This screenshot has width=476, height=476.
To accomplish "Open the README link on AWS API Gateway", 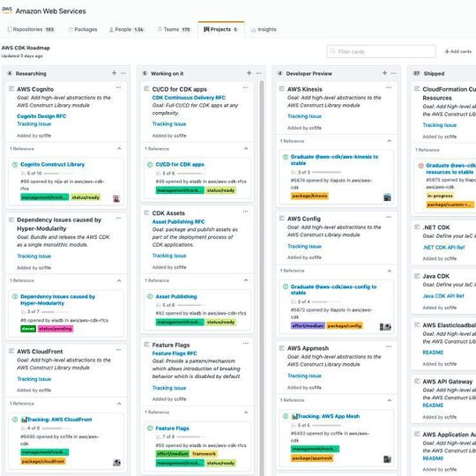I will [x=433, y=405].
